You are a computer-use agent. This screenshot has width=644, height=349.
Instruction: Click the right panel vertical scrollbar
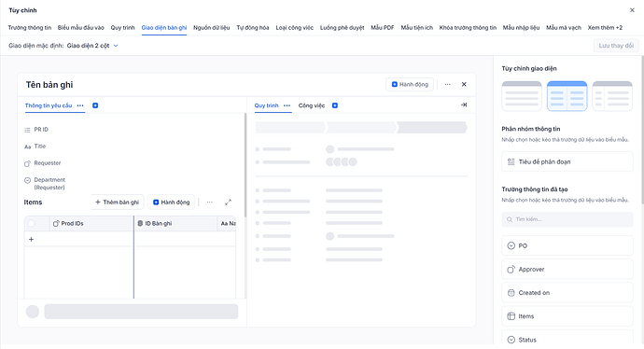tap(642, 130)
